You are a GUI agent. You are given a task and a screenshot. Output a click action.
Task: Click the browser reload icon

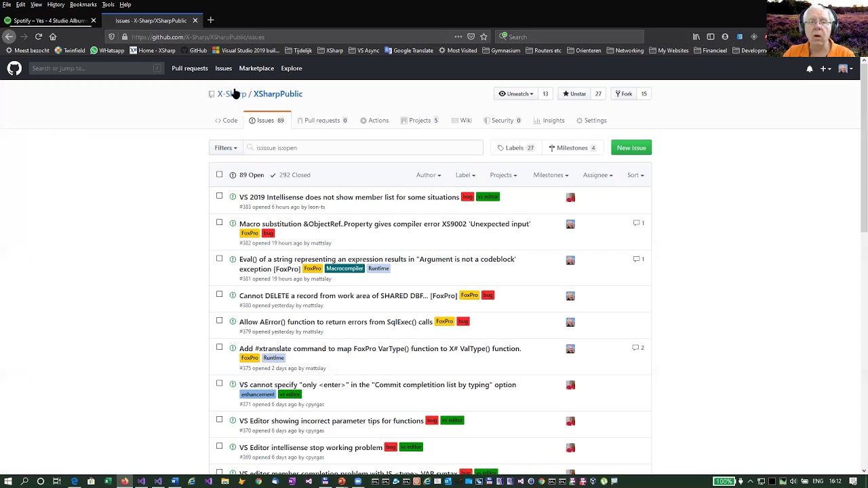39,37
